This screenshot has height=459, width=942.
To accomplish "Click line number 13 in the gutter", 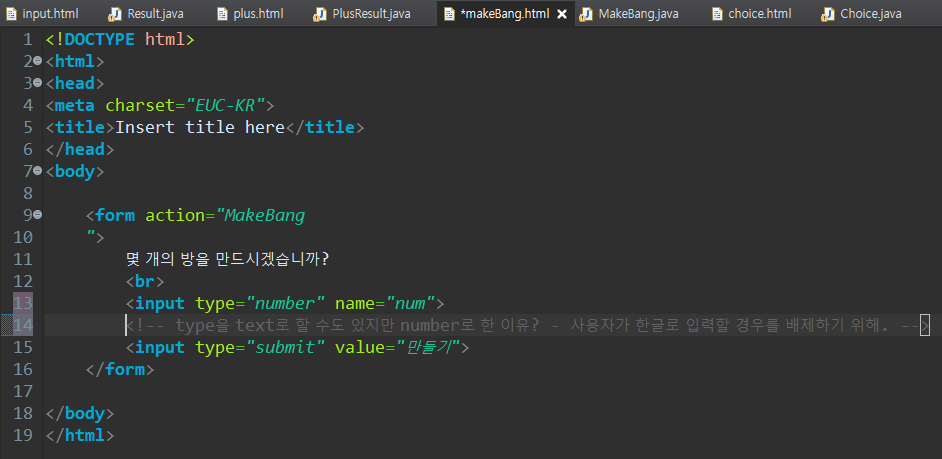I will (x=22, y=303).
